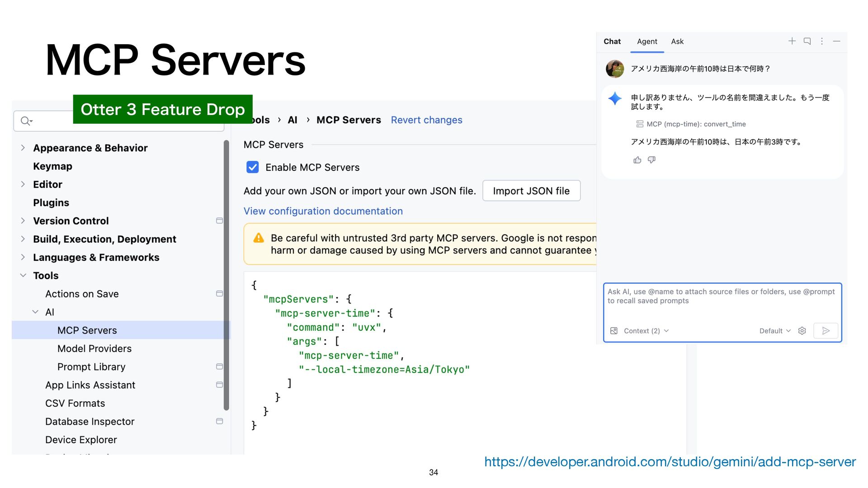The image size is (868, 488).
Task: Select Model Providers in settings tree
Action: tap(94, 348)
